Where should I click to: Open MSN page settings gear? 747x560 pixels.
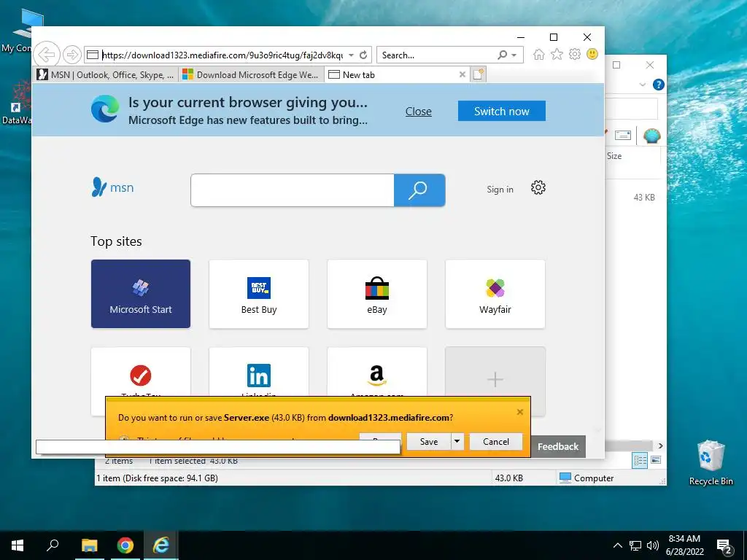pos(538,187)
